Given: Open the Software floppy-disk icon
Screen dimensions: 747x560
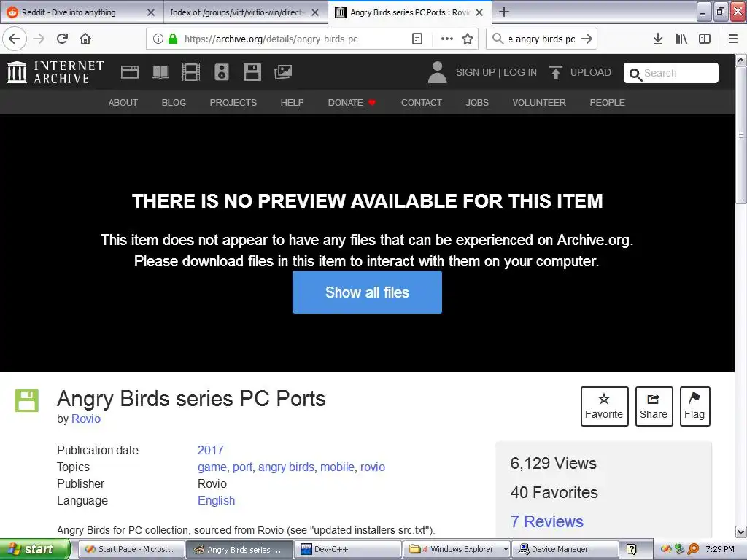Looking at the screenshot, I should 252,72.
